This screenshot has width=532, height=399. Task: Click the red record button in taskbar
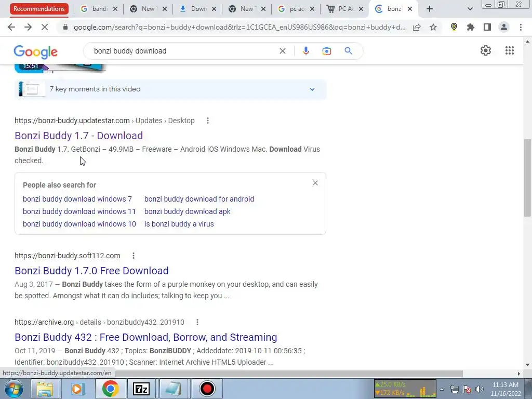click(207, 389)
